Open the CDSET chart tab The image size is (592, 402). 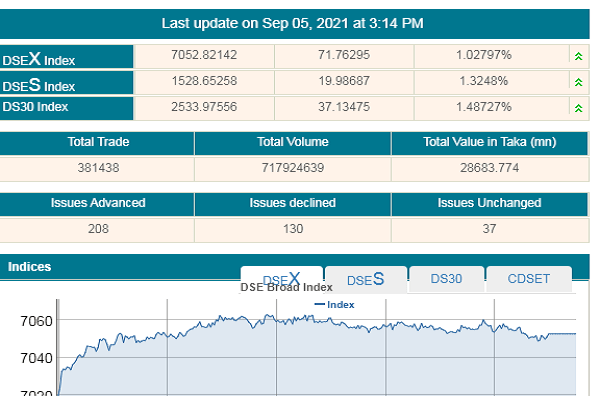pyautogui.click(x=529, y=279)
